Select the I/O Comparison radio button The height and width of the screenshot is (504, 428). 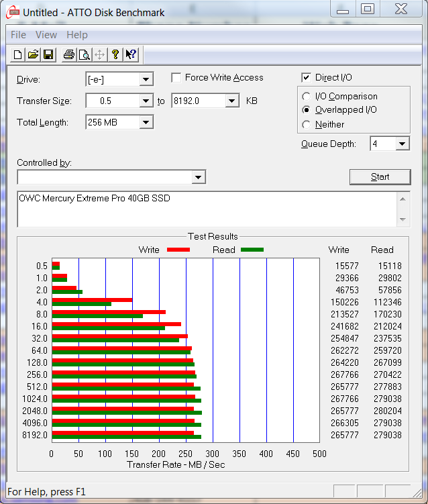point(307,97)
